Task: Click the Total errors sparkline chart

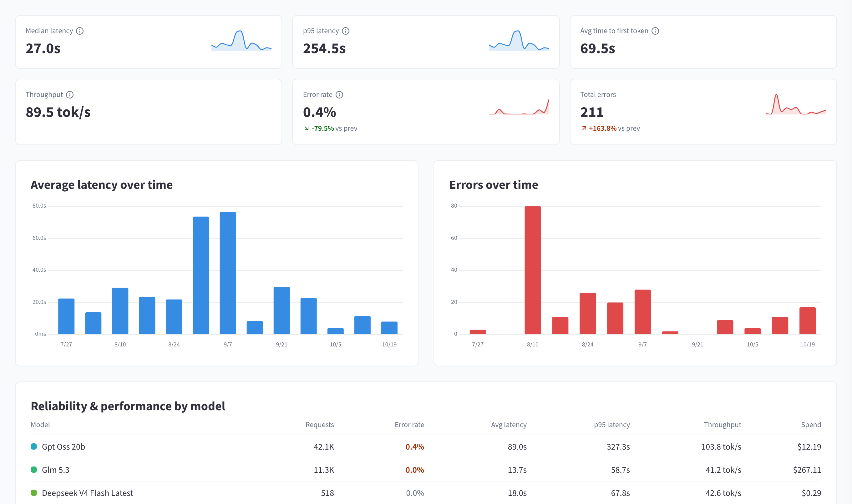Action: (796, 104)
